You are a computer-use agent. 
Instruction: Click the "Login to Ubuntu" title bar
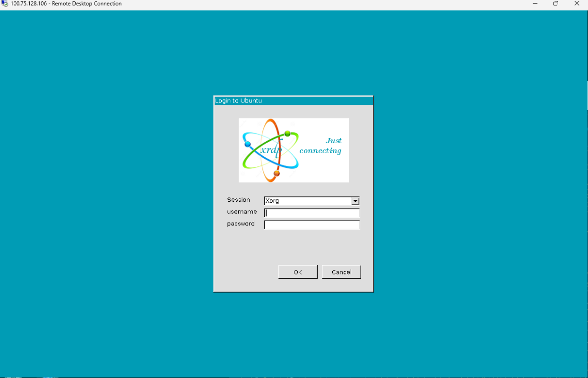[x=294, y=101]
